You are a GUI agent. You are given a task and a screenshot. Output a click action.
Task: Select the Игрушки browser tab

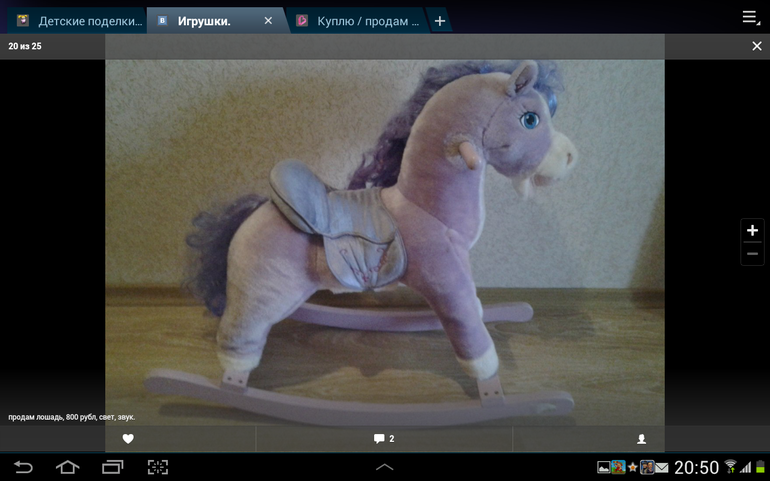pos(216,21)
